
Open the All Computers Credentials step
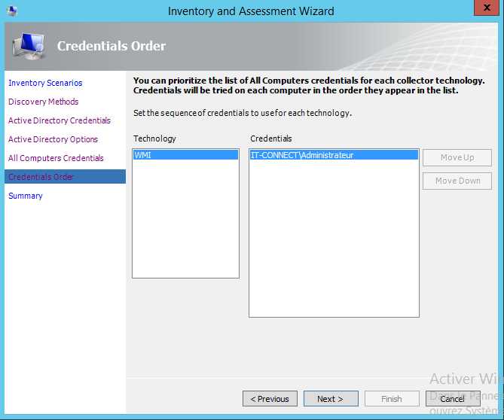tap(56, 158)
